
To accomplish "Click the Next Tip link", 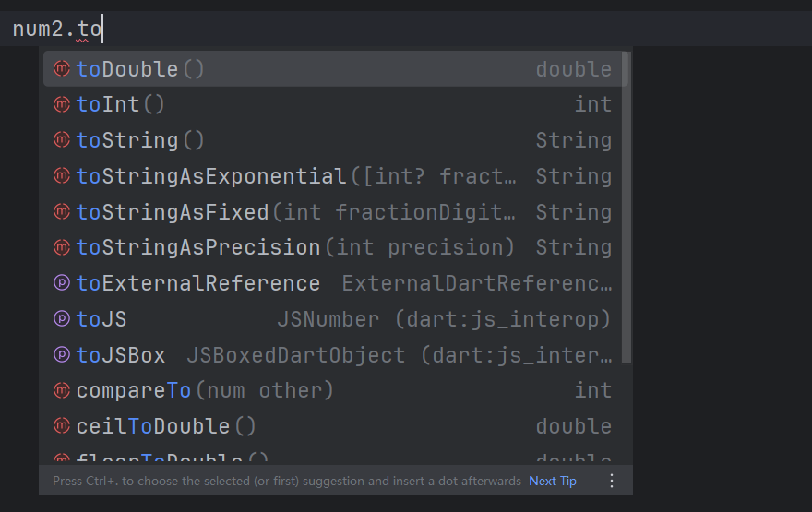I will click(x=553, y=481).
